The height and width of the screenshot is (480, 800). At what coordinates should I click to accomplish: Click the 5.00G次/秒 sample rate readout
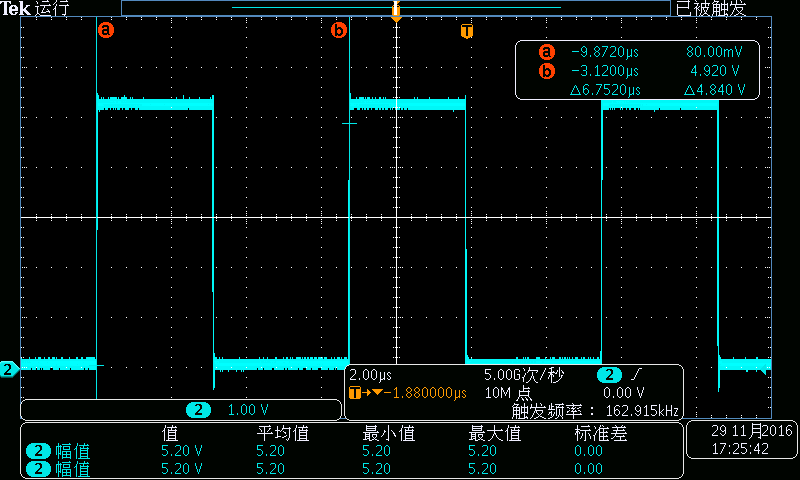coord(523,375)
